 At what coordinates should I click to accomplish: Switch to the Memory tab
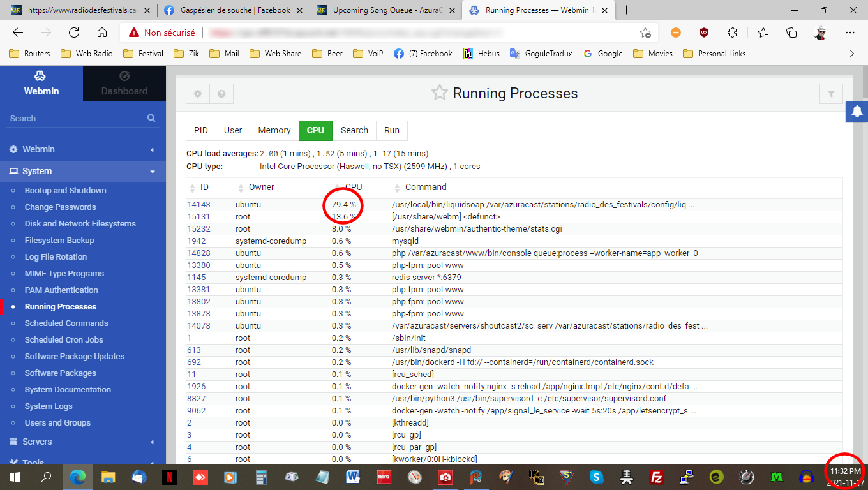click(274, 130)
